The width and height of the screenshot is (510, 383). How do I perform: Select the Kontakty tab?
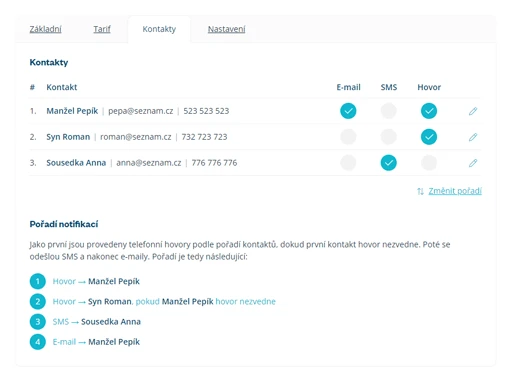pyautogui.click(x=159, y=29)
